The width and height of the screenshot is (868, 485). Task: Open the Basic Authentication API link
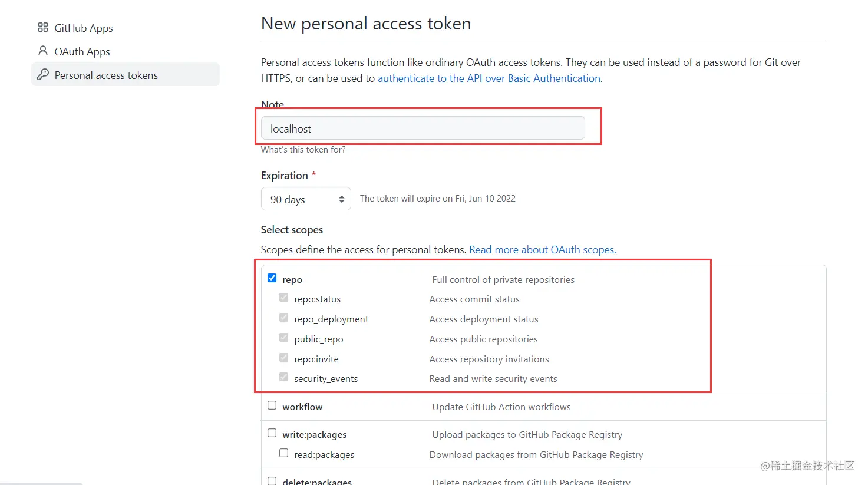click(489, 78)
